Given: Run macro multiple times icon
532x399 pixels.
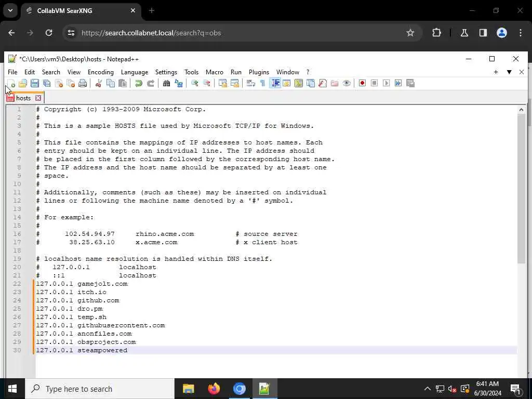Looking at the screenshot, I should (x=398, y=83).
